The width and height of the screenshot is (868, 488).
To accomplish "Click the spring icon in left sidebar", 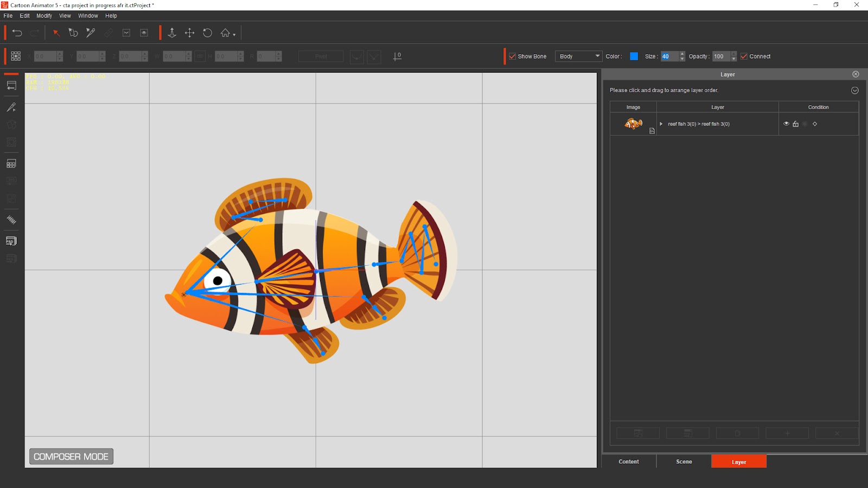I will click(x=11, y=220).
